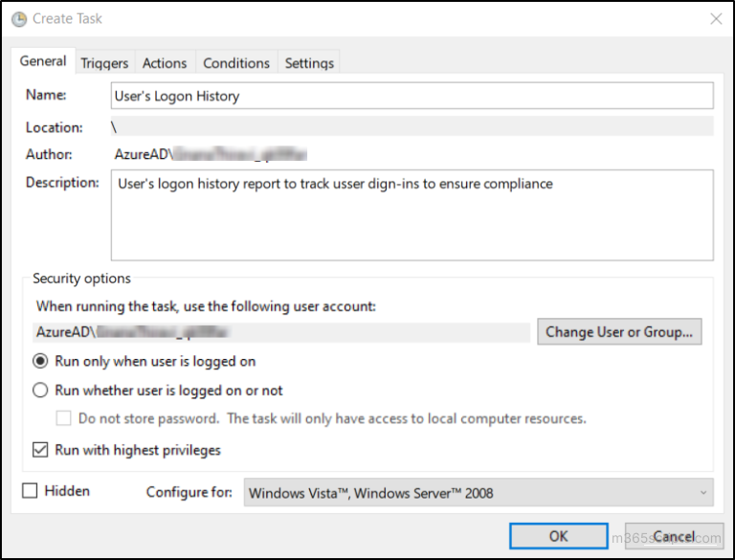The image size is (735, 560).
Task: Switch to the General tab
Action: click(x=43, y=61)
